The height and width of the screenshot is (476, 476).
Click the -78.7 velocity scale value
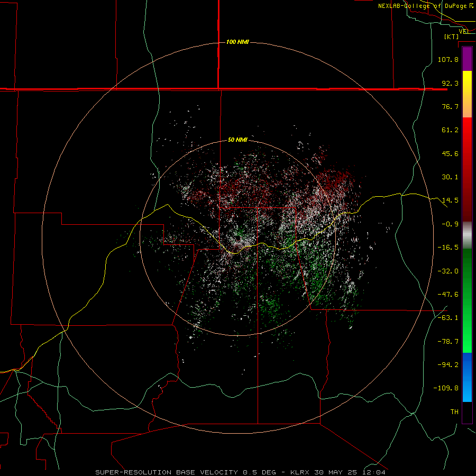448,342
